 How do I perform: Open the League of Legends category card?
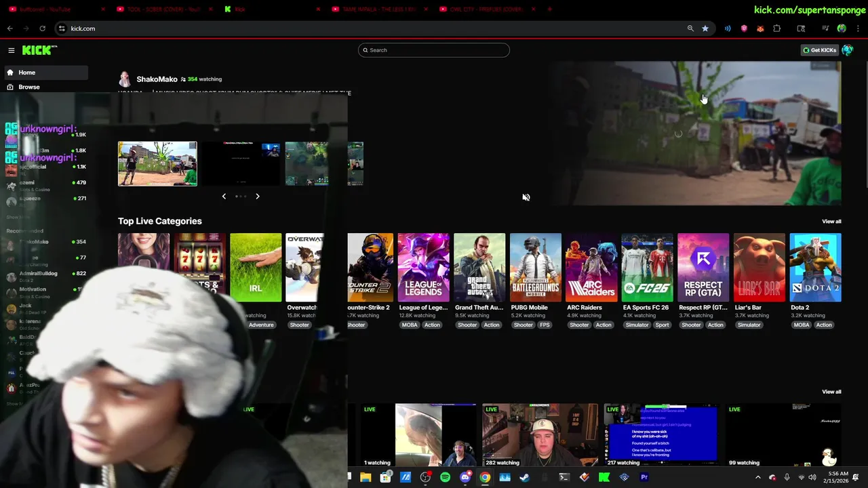(x=423, y=267)
